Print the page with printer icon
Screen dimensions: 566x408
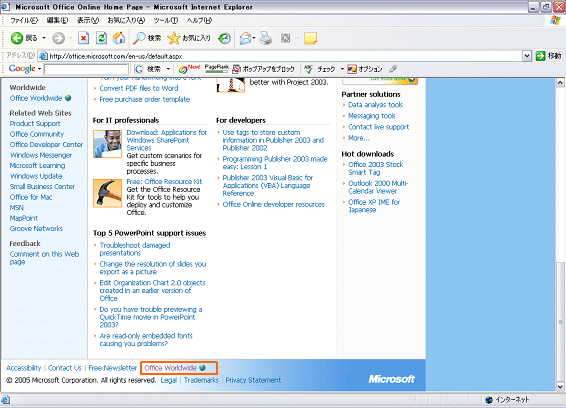(266, 38)
